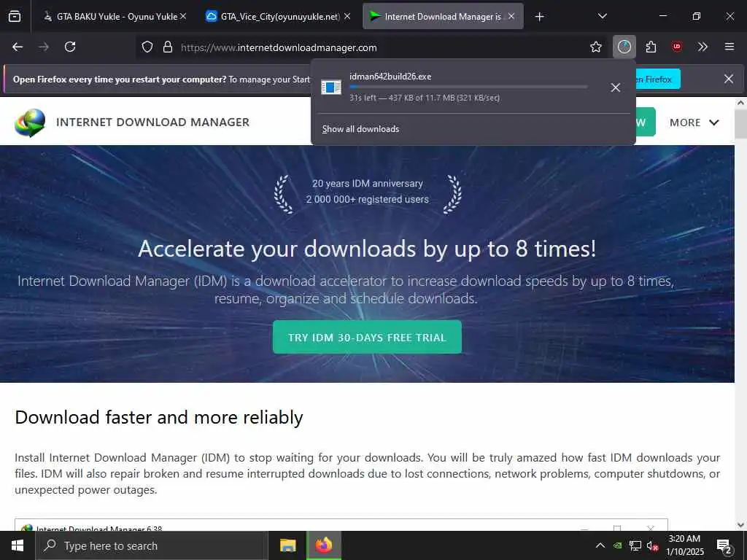747x560 pixels.
Task: Go back to previous page
Action: 18,47
